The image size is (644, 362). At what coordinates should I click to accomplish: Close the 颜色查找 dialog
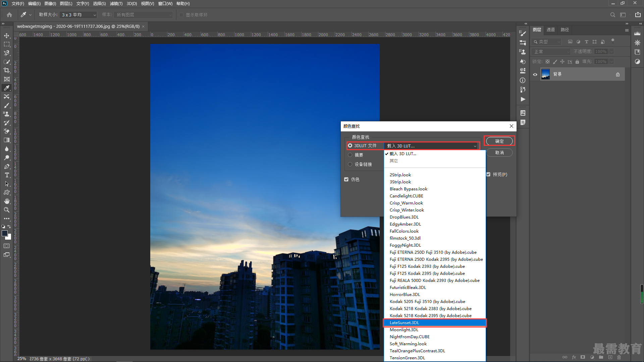tap(511, 126)
